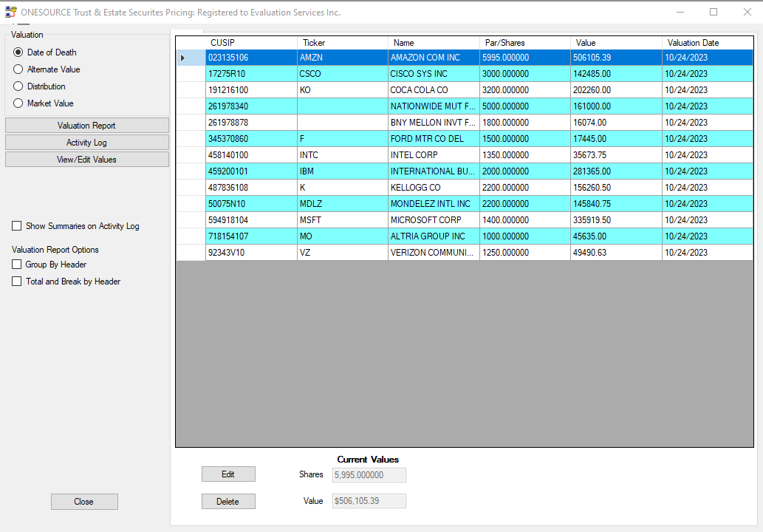Image resolution: width=763 pixels, height=532 pixels.
Task: Click the Par/Shares column header
Action: pyautogui.click(x=525, y=43)
